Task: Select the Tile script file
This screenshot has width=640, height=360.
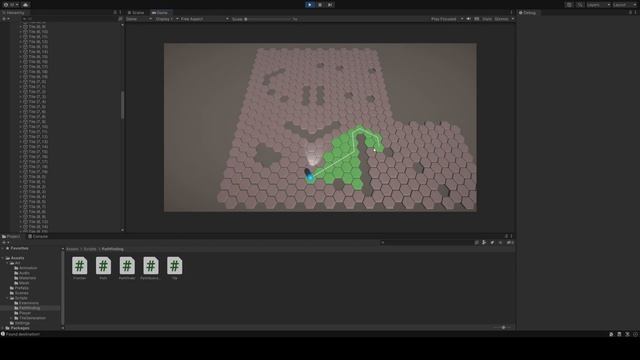Action: click(174, 268)
